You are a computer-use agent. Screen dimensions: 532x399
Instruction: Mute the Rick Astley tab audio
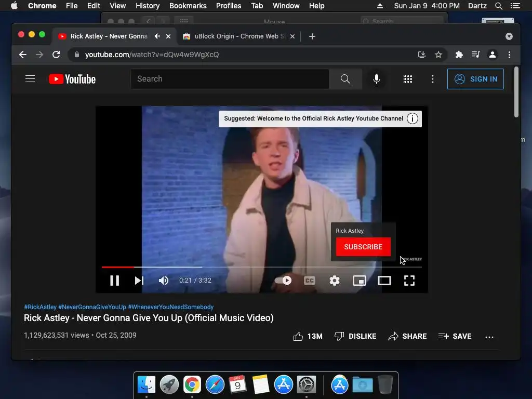[x=157, y=36]
